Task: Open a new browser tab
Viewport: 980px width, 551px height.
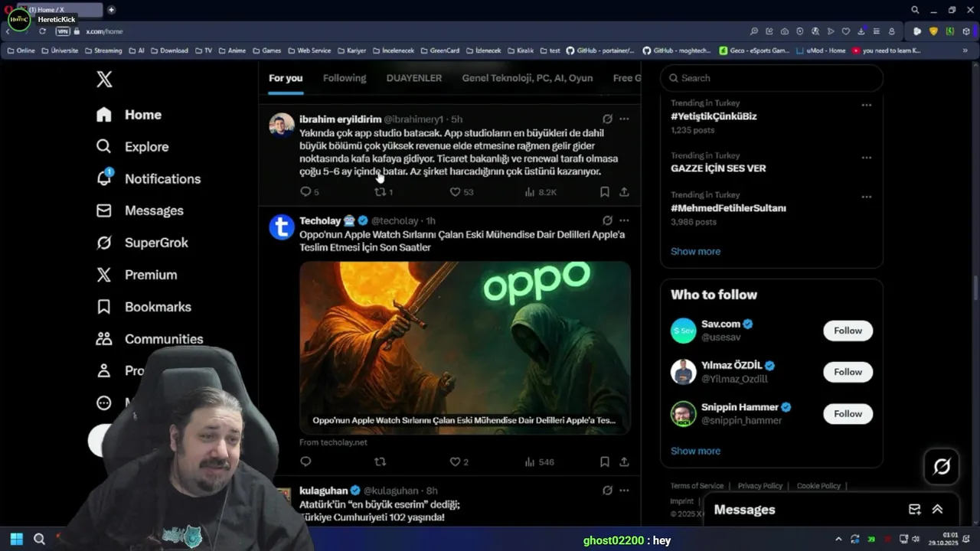Action: 111,10
